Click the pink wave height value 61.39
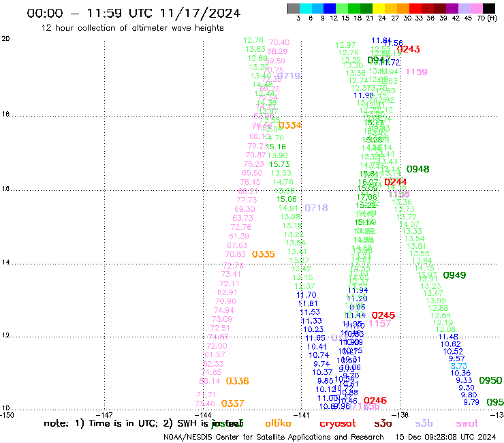 coord(239,236)
